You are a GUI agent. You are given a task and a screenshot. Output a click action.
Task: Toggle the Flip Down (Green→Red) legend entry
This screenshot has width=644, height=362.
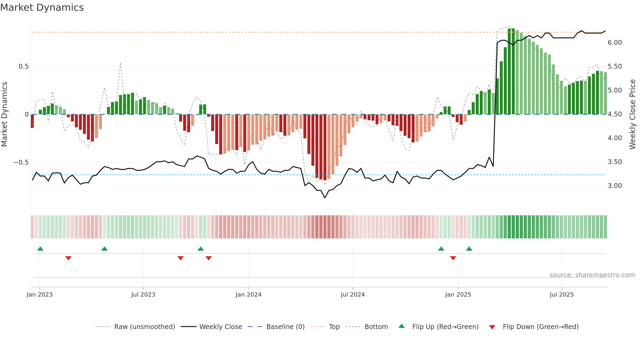tap(534, 327)
